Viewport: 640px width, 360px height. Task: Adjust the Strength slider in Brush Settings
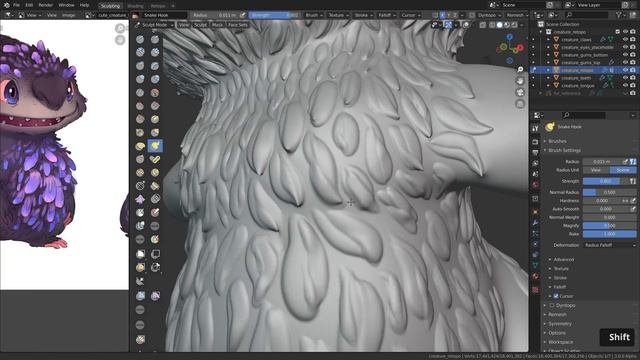606,181
